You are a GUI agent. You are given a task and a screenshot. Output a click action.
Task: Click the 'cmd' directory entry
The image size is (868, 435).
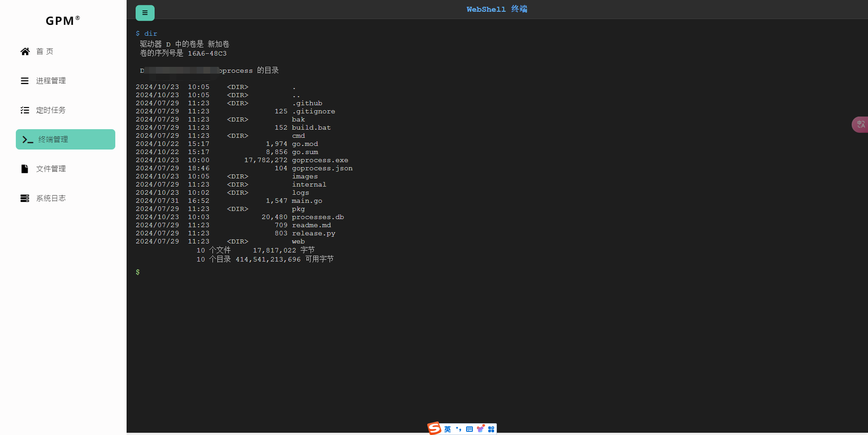tap(298, 136)
